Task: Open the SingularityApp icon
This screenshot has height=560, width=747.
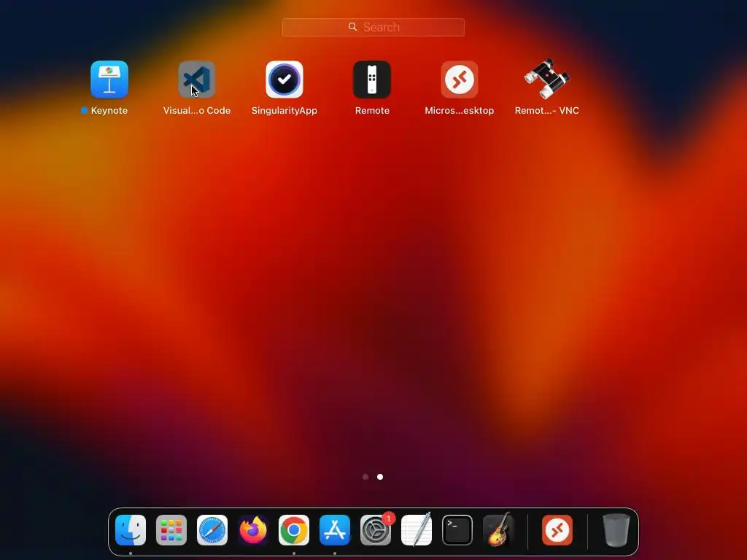Action: (285, 79)
